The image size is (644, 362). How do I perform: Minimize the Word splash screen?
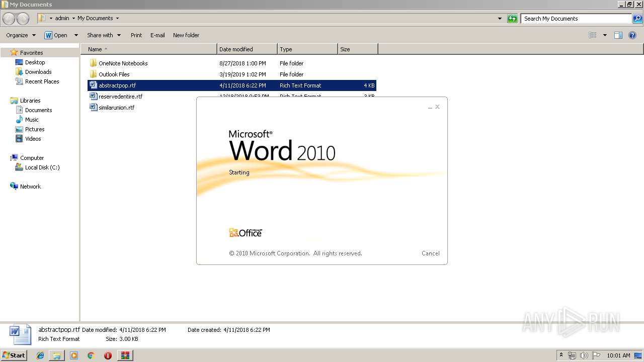[430, 107]
